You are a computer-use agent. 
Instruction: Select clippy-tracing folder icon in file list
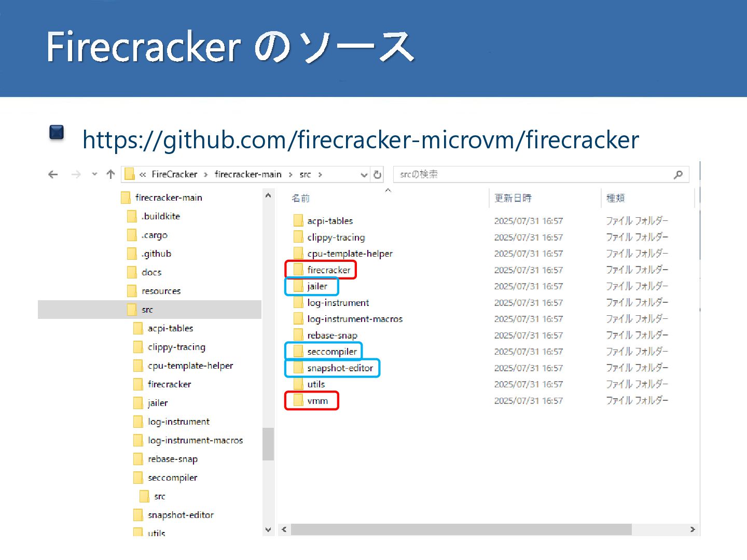(x=298, y=237)
